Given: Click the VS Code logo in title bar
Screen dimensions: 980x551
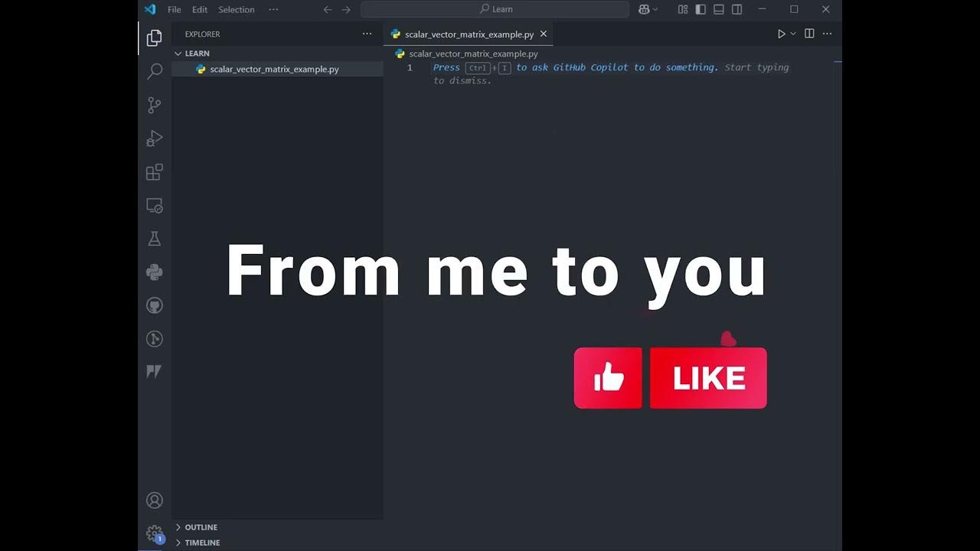Looking at the screenshot, I should (150, 9).
